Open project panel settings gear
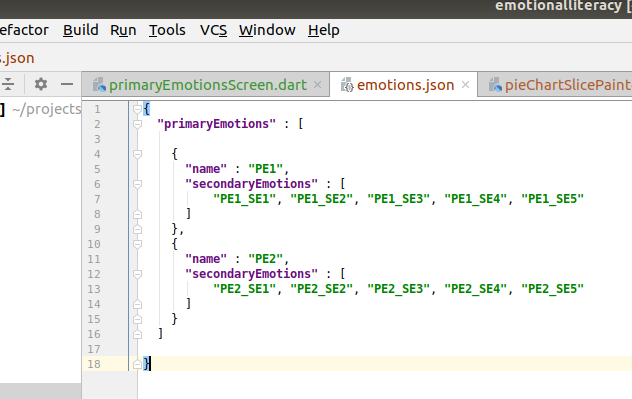The image size is (632, 399). [x=41, y=84]
